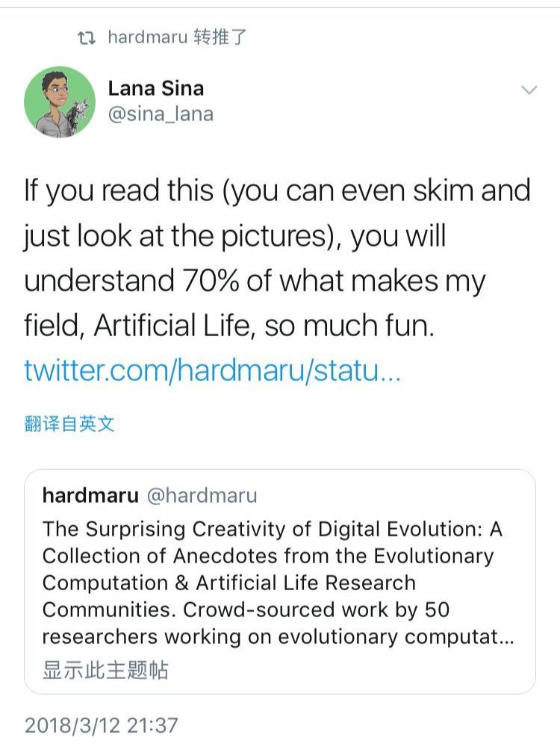Image resolution: width=560 pixels, height=753 pixels.
Task: Open Lana Sina's profile avatar
Action: click(x=60, y=102)
